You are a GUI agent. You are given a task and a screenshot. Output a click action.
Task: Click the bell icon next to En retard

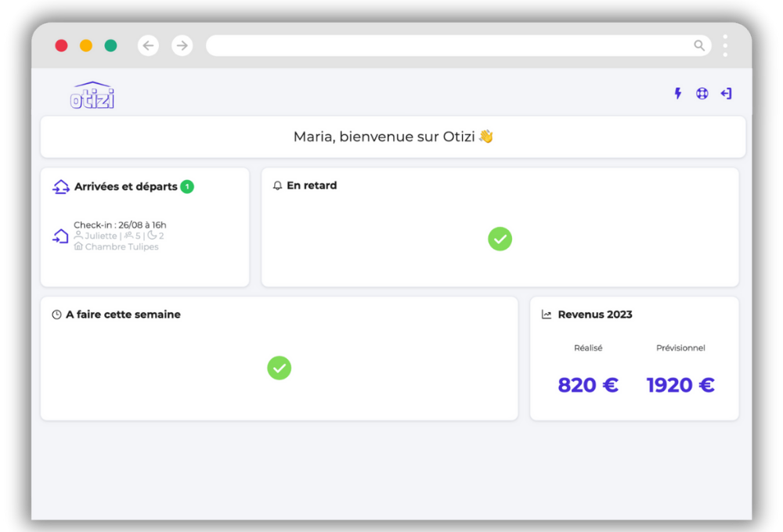click(278, 185)
